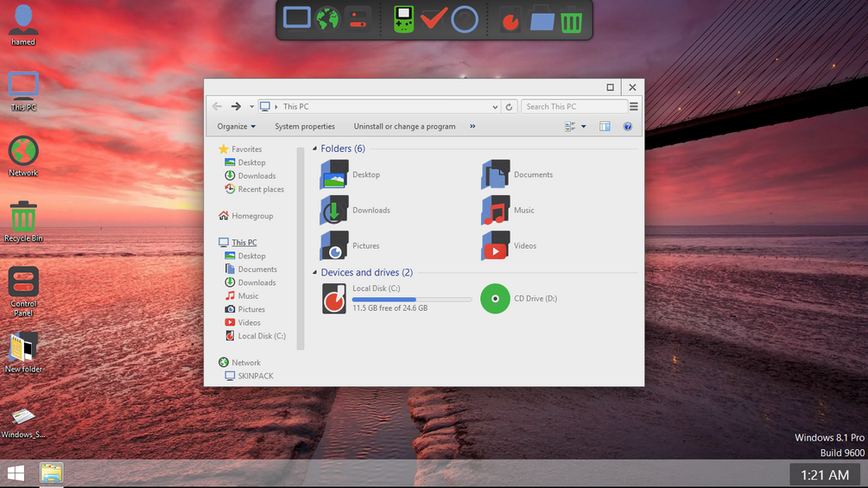Open Local Disk (C:) in the navigation pane

coord(255,336)
